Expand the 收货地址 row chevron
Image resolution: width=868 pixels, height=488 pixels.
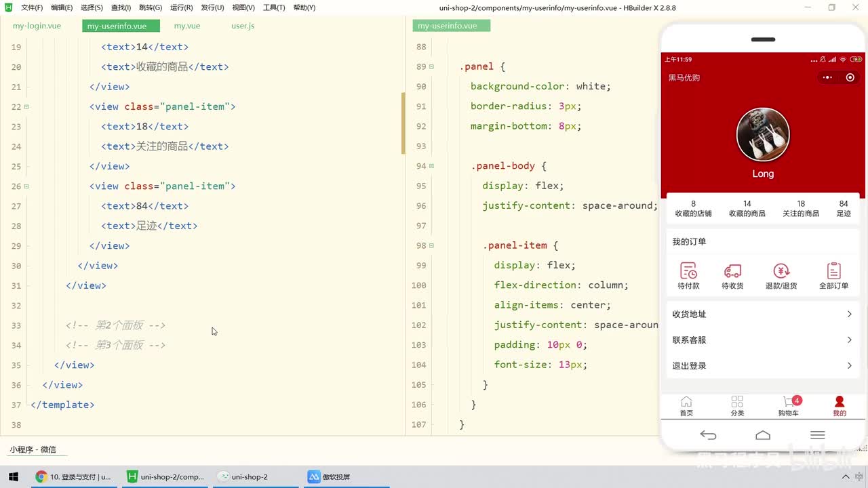(849, 314)
